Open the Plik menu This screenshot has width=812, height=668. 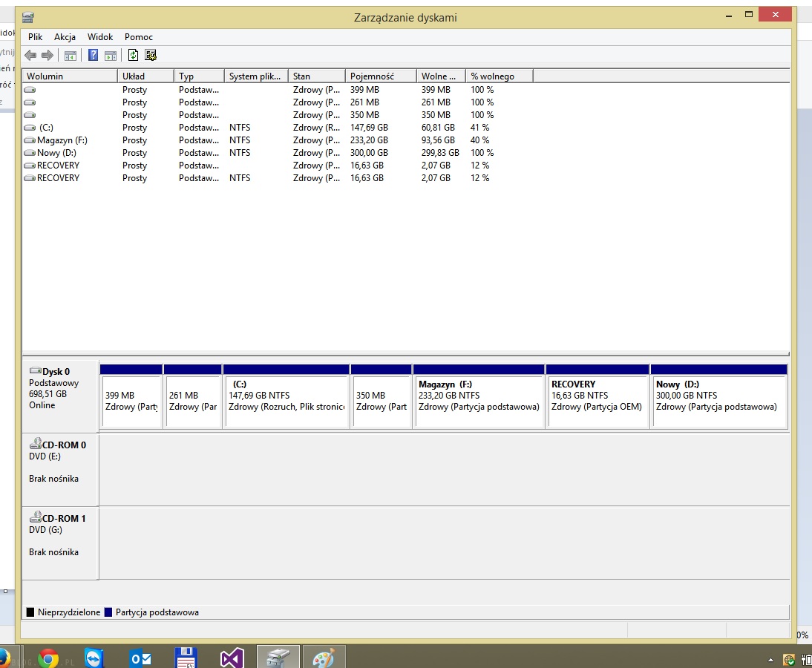[35, 37]
